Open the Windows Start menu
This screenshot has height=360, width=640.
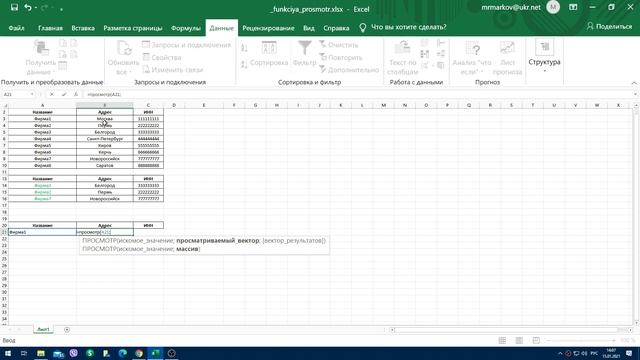pos(8,353)
